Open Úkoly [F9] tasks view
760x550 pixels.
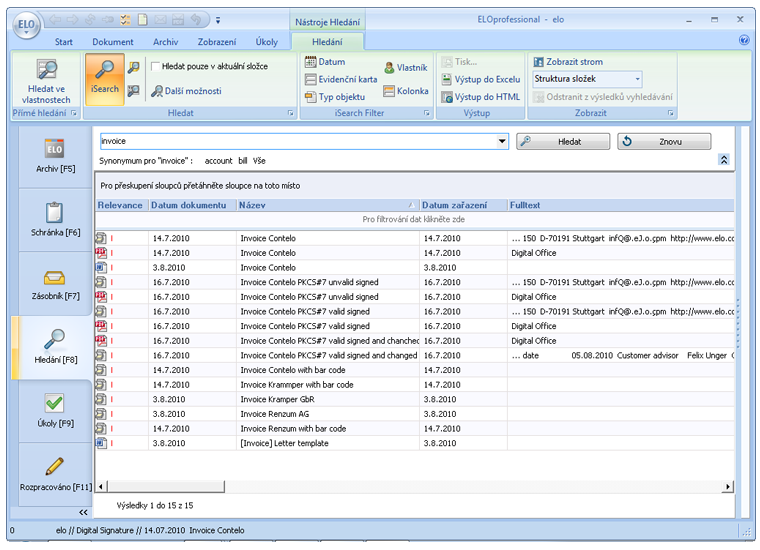(55, 410)
